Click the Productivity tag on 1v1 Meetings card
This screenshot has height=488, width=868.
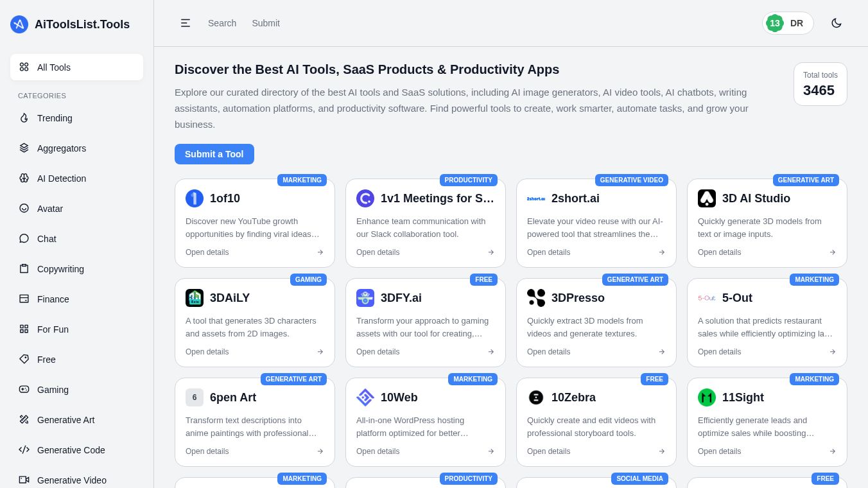pyautogui.click(x=469, y=180)
